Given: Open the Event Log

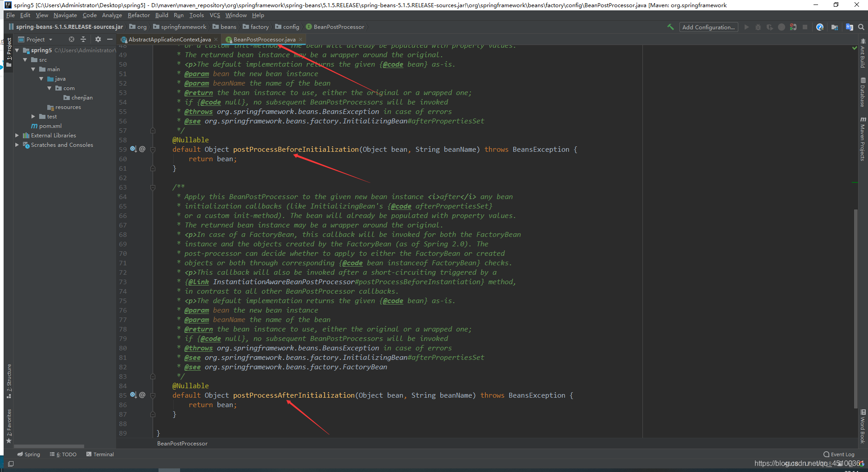Looking at the screenshot, I should [839, 454].
